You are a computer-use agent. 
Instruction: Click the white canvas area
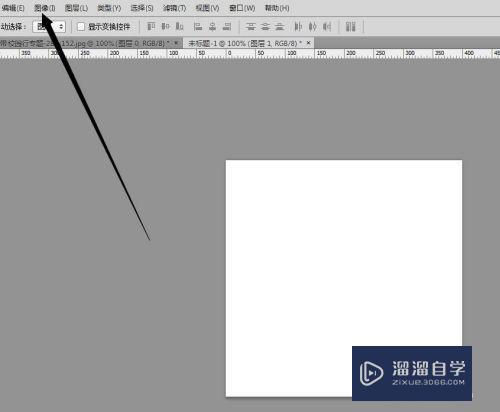pyautogui.click(x=344, y=253)
